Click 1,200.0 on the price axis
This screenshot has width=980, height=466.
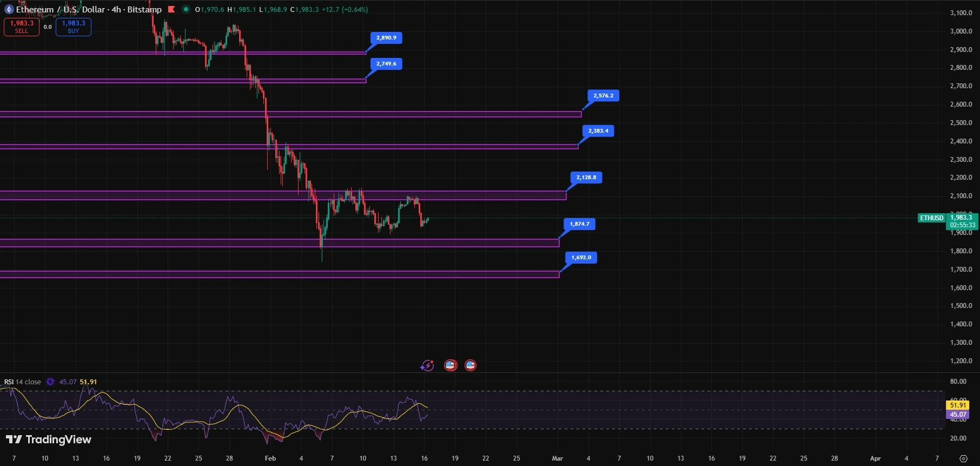[961, 361]
